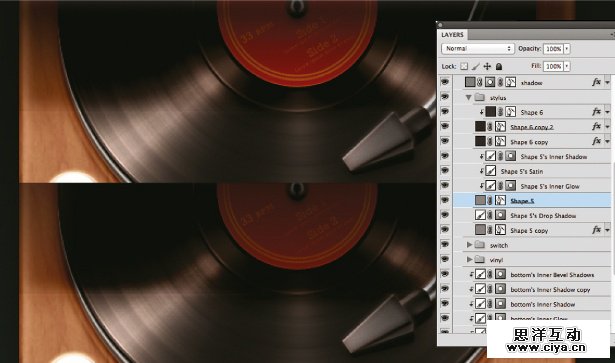Open the Fill slider dropdown arrow
This screenshot has height=363, width=615.
[x=567, y=66]
